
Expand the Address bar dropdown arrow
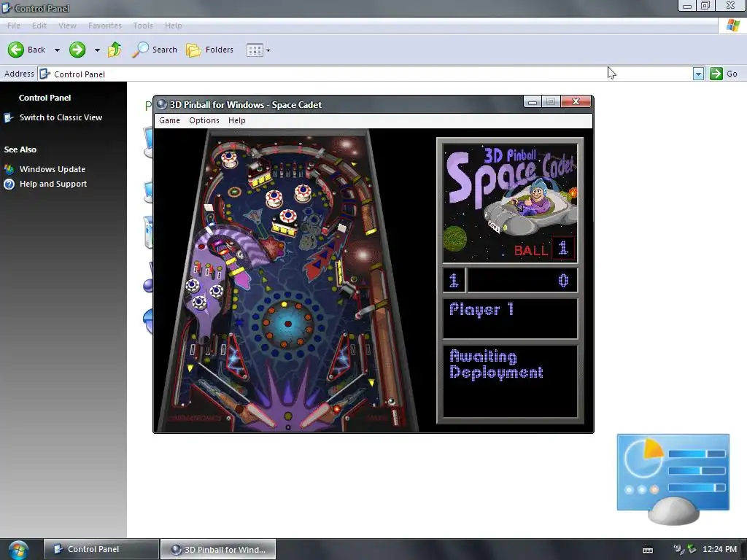[x=698, y=74]
